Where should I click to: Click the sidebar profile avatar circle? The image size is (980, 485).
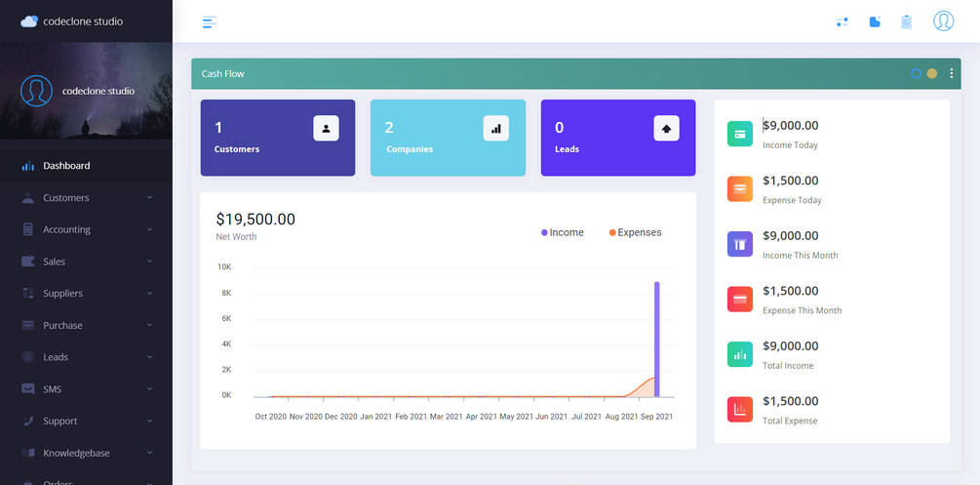pyautogui.click(x=36, y=91)
